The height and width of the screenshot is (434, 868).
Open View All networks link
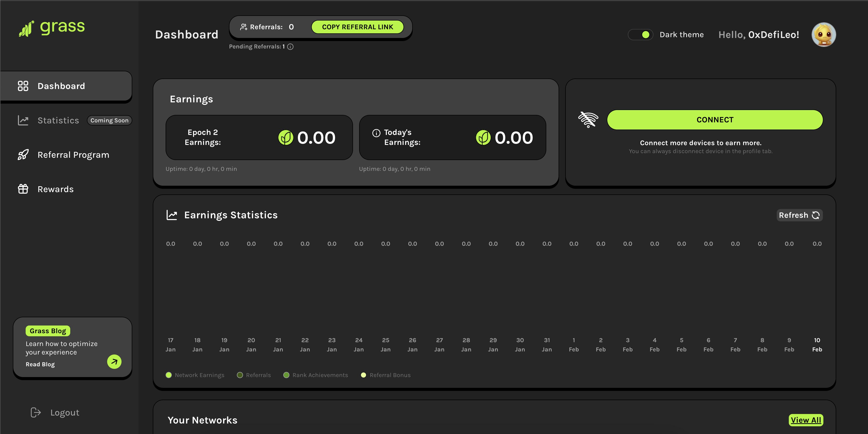tap(806, 420)
